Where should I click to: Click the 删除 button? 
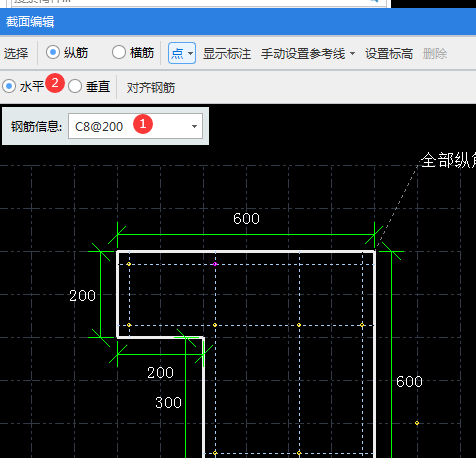tap(435, 53)
